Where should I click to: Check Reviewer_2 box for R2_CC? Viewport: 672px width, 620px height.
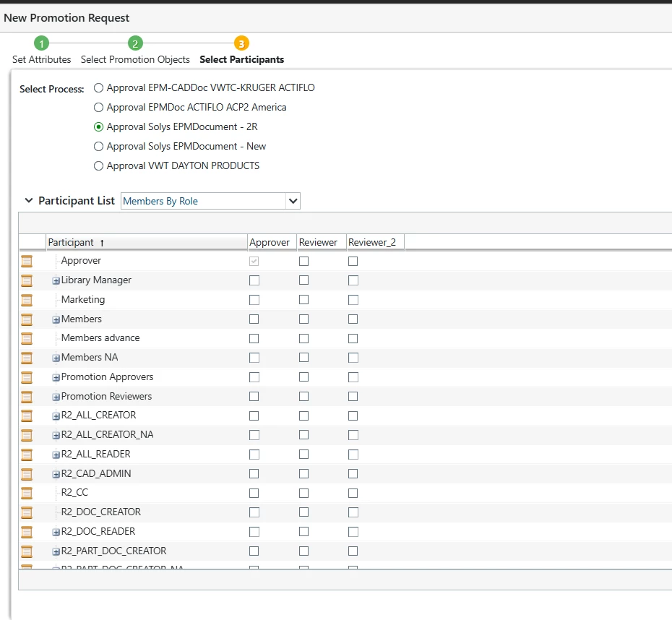[353, 493]
